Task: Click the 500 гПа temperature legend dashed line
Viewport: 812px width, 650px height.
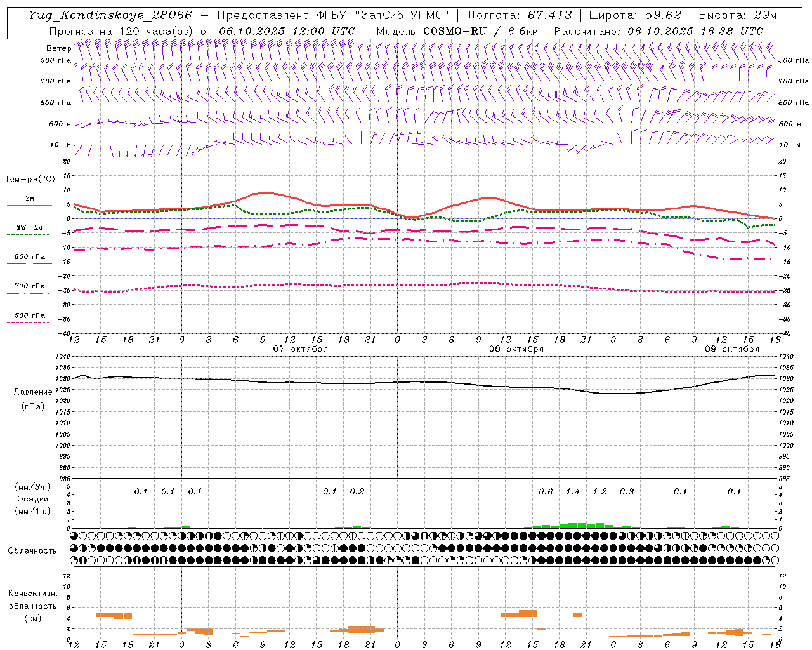Action: pyautogui.click(x=28, y=323)
